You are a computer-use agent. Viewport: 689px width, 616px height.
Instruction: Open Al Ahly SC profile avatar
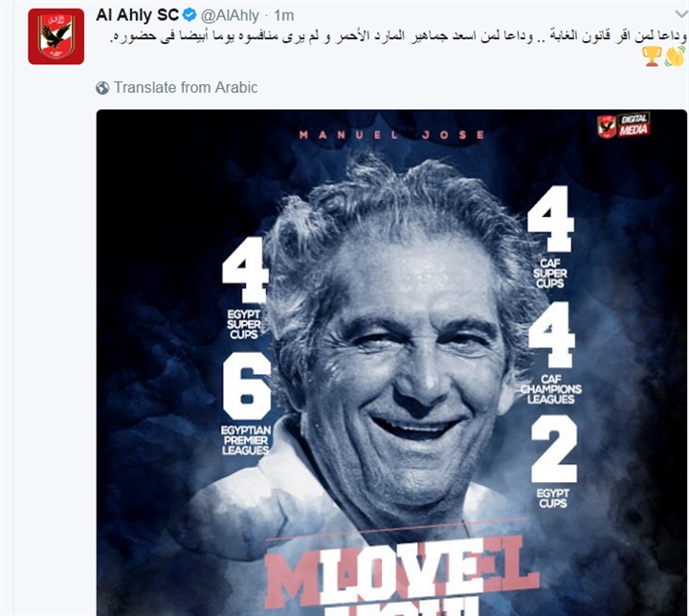pyautogui.click(x=56, y=36)
